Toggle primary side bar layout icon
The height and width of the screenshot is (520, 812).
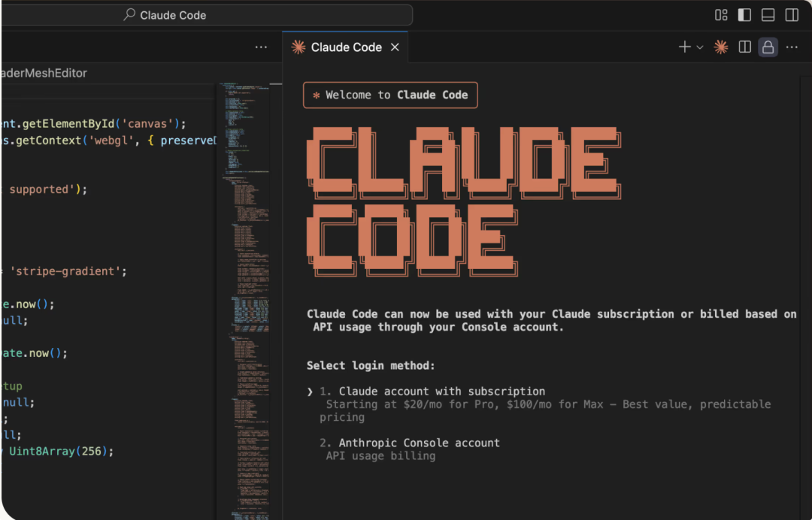[x=744, y=15]
